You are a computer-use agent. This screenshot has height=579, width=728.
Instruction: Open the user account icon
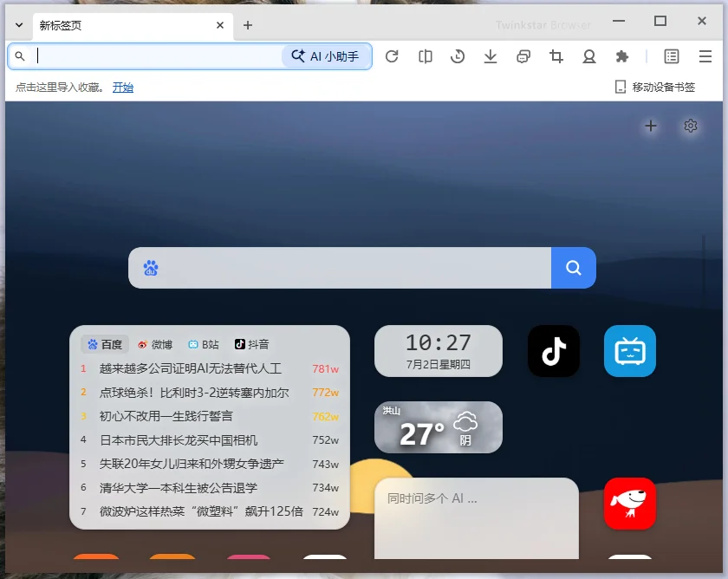(x=589, y=56)
